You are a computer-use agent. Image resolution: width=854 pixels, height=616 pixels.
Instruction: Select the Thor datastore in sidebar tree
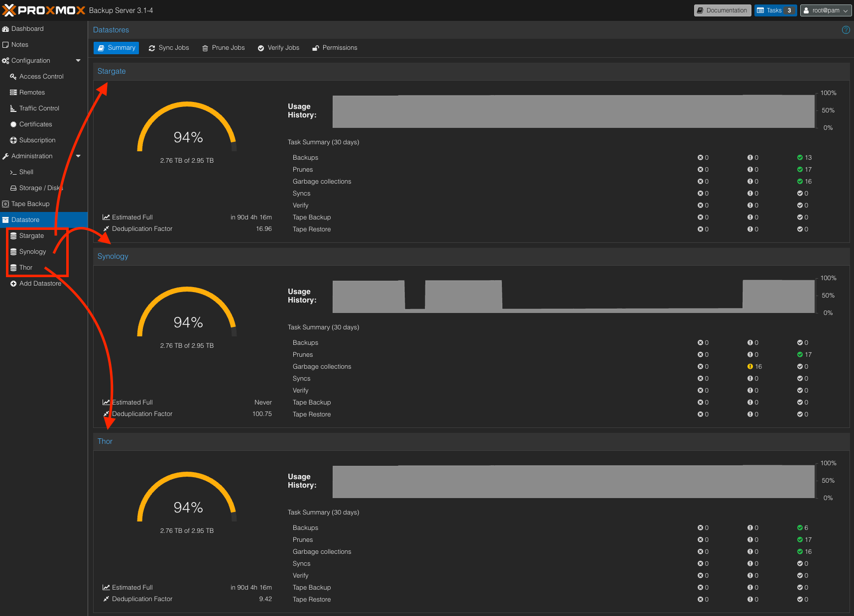(x=26, y=268)
